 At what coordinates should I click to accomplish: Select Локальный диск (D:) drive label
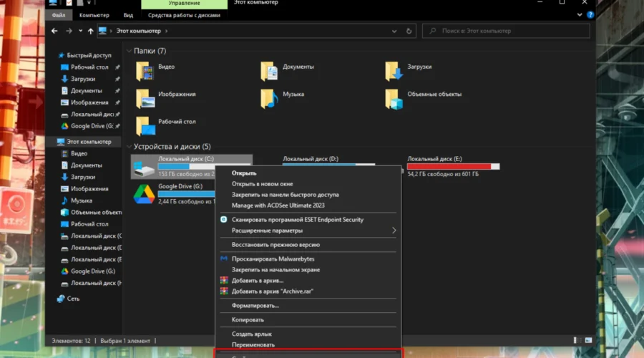[x=311, y=159]
